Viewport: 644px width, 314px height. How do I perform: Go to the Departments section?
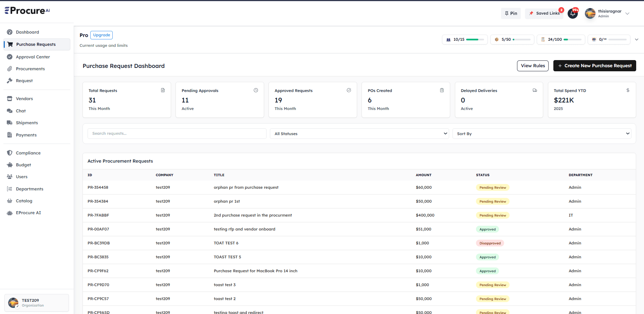click(x=30, y=189)
